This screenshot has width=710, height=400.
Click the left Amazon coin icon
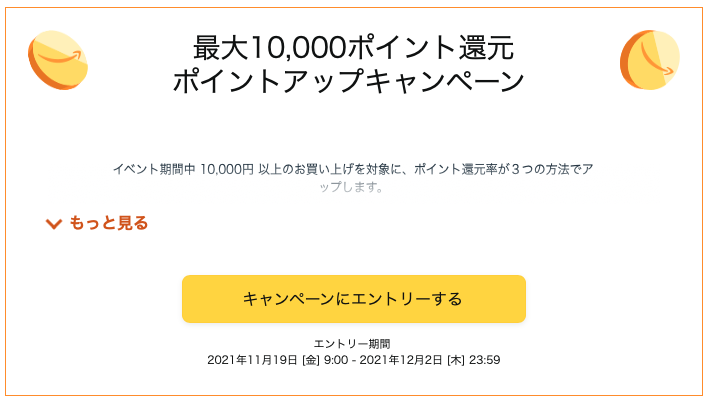click(x=58, y=60)
